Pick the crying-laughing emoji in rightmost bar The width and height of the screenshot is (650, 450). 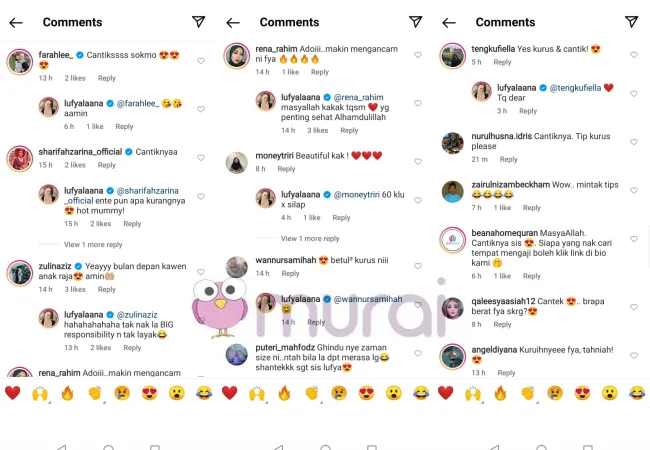point(637,393)
